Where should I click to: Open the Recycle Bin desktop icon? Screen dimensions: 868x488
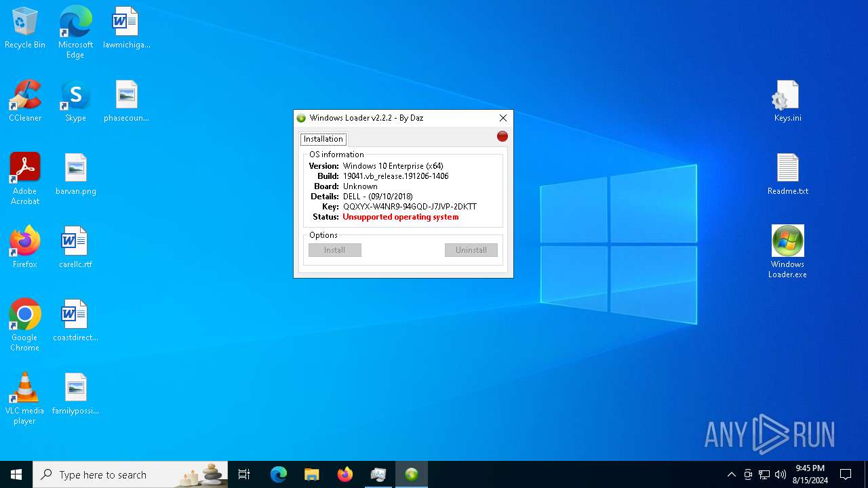(x=25, y=28)
